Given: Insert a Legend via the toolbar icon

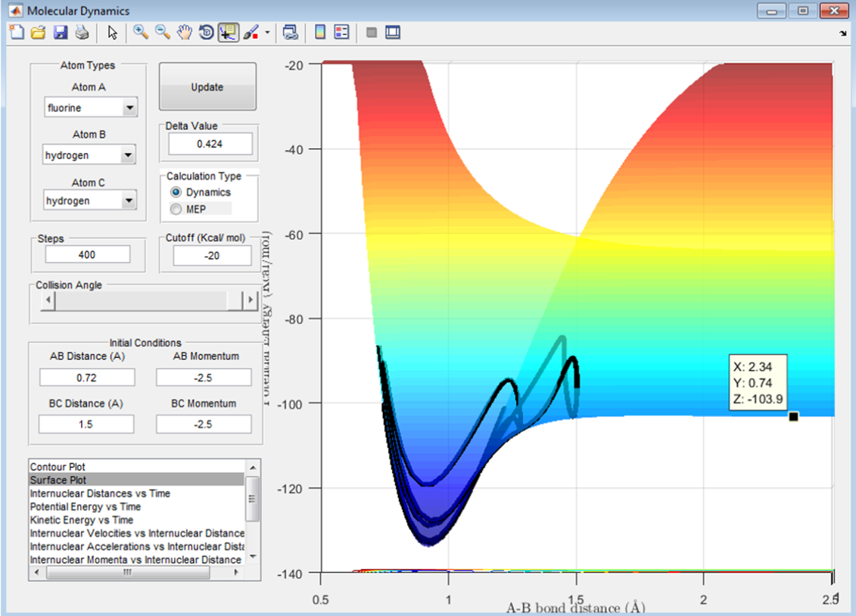Looking at the screenshot, I should click(342, 33).
